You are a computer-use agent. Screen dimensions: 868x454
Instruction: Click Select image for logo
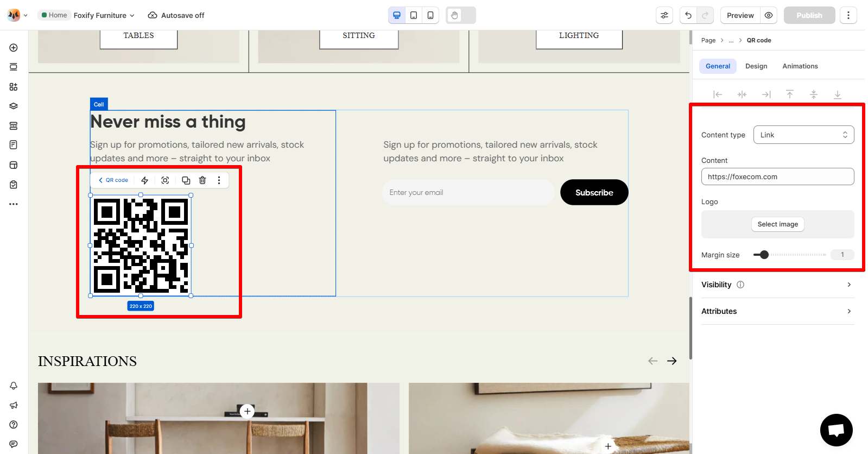tap(778, 224)
